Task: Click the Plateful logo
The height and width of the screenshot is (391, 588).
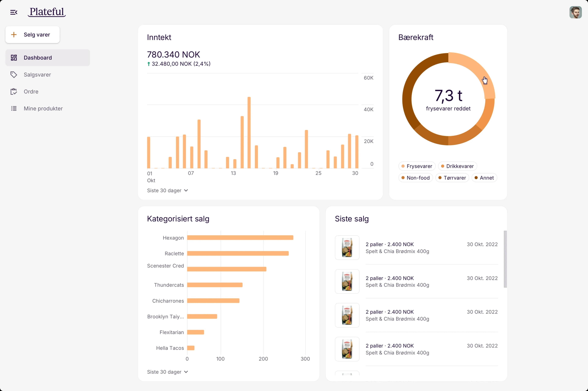Action: [x=47, y=12]
